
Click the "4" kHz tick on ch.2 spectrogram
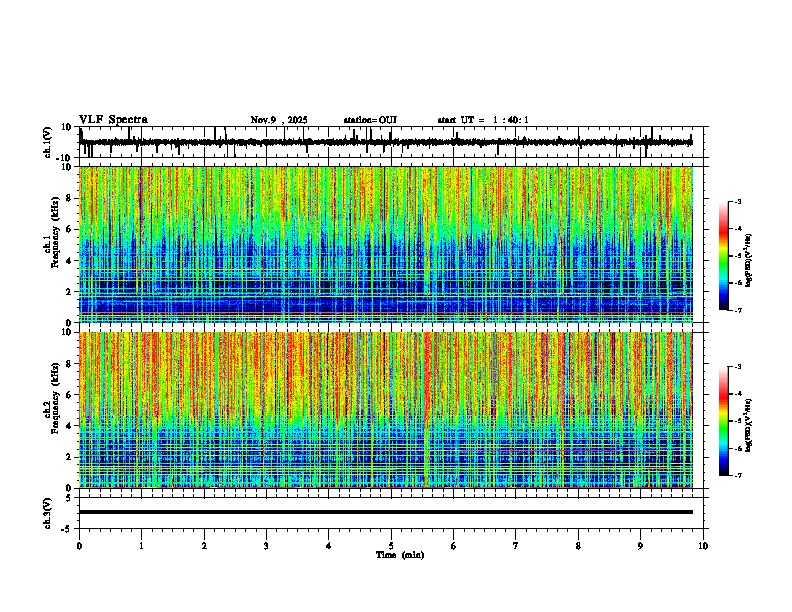pyautogui.click(x=69, y=426)
